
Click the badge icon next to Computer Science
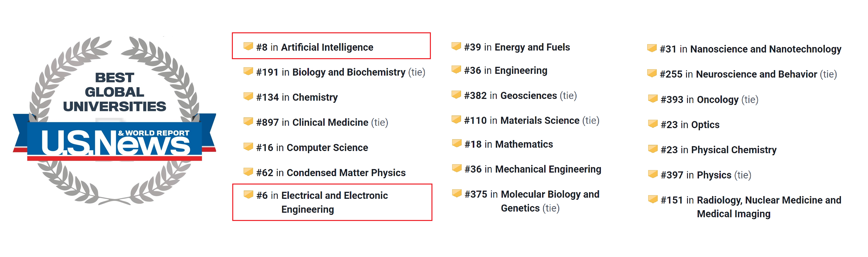(x=248, y=147)
